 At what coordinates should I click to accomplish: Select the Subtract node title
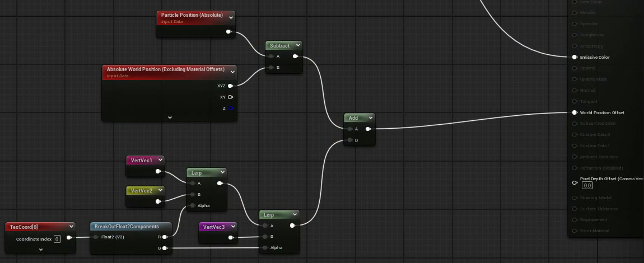279,45
